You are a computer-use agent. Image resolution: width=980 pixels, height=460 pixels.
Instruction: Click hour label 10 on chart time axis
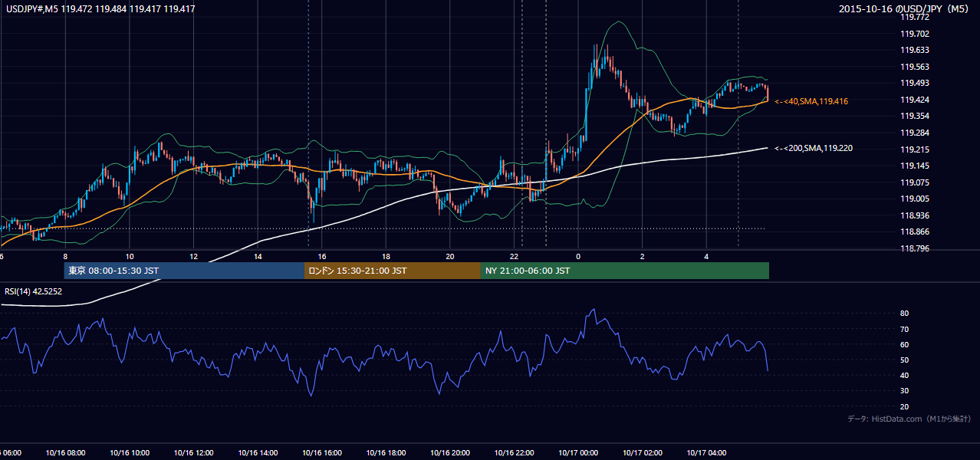tap(130, 256)
